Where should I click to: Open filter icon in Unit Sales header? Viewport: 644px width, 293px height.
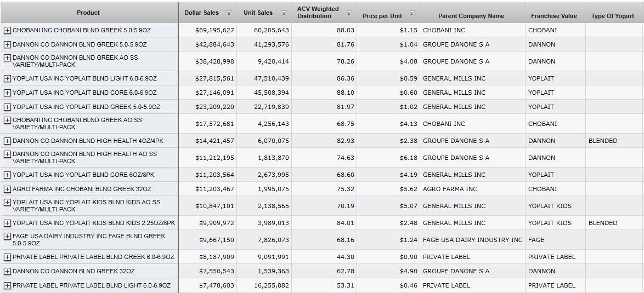point(284,13)
